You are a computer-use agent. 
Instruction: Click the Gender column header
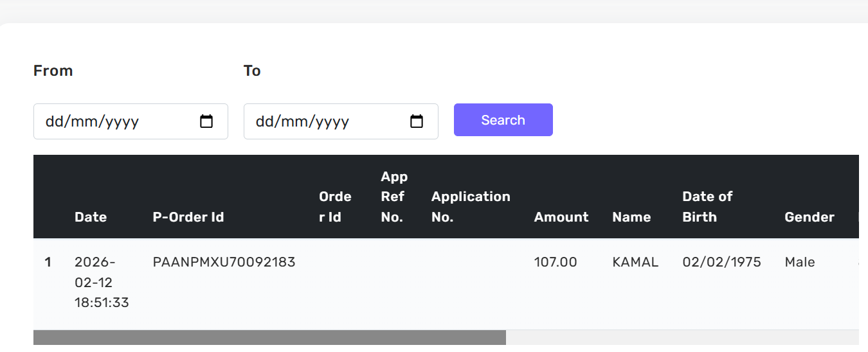click(809, 217)
